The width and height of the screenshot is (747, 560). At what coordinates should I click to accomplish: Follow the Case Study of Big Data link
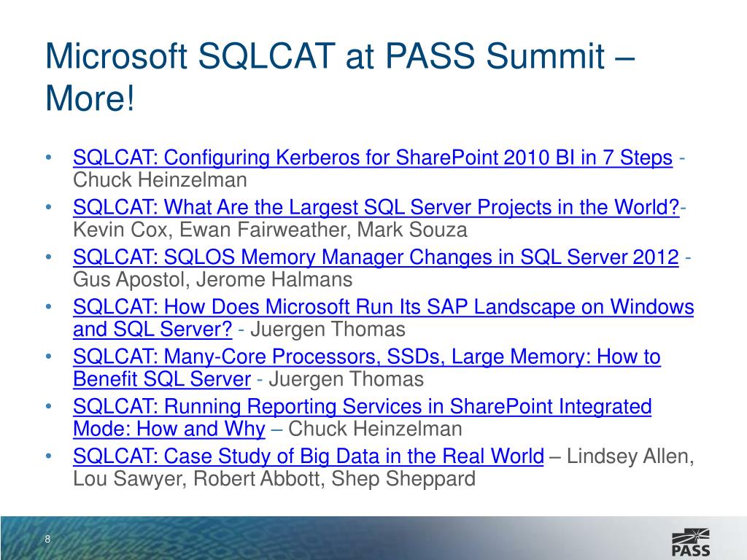[308, 457]
